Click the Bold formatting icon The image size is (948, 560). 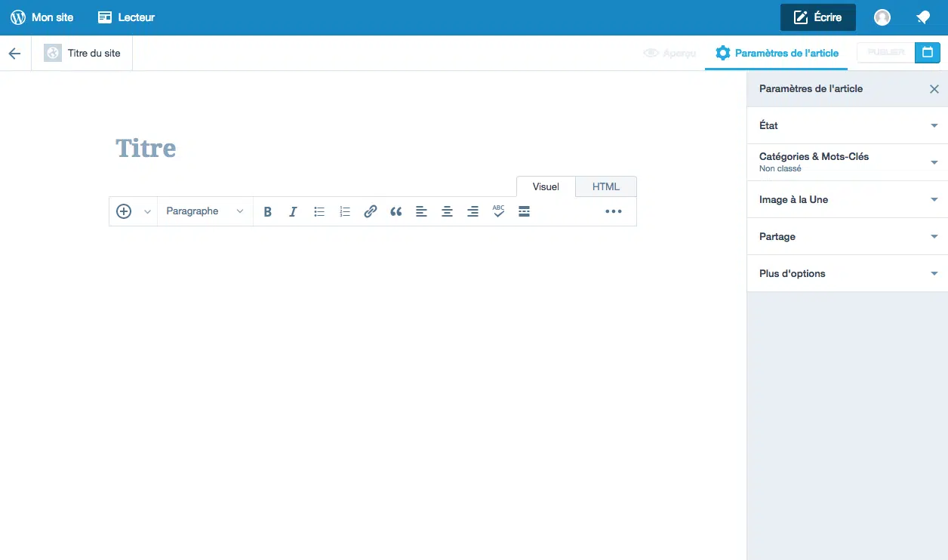tap(267, 212)
